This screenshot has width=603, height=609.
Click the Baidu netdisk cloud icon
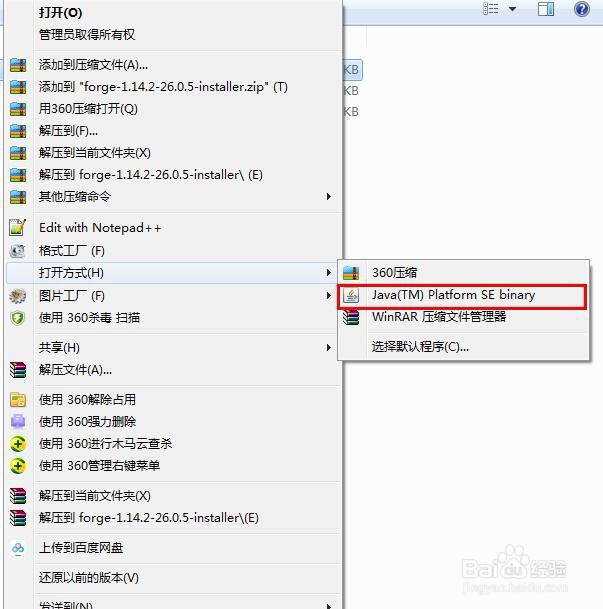pos(18,548)
